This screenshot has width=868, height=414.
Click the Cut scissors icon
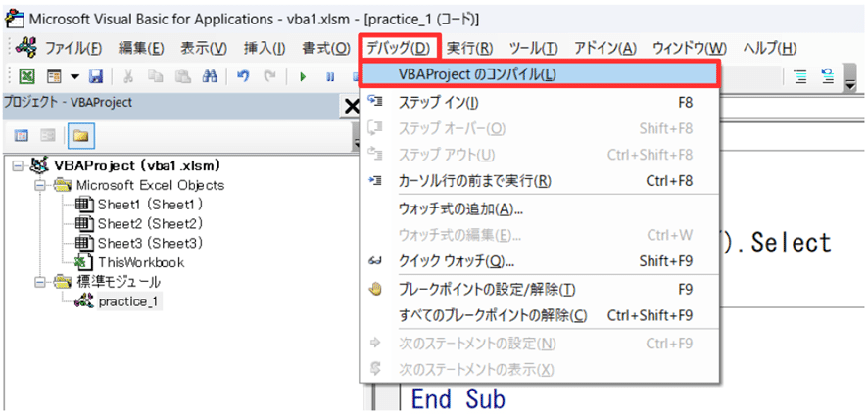[x=128, y=77]
